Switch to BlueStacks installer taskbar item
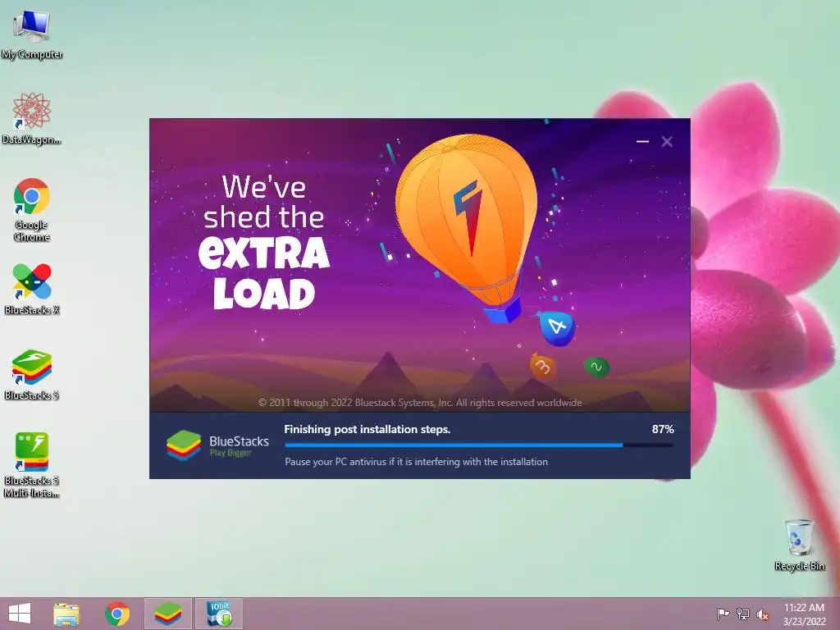This screenshot has width=840, height=630. coord(167,614)
